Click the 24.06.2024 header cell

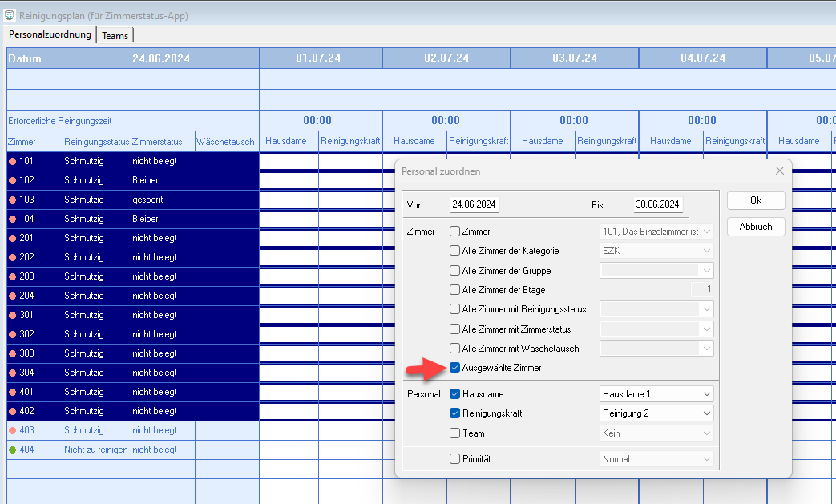(161, 58)
